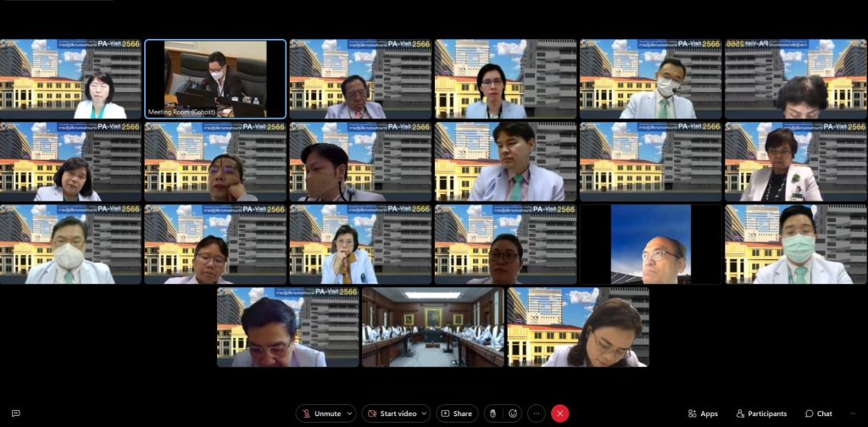Viewport: 868px width, 427px height.
Task: Open the emoji reactions picker
Action: pyautogui.click(x=512, y=413)
